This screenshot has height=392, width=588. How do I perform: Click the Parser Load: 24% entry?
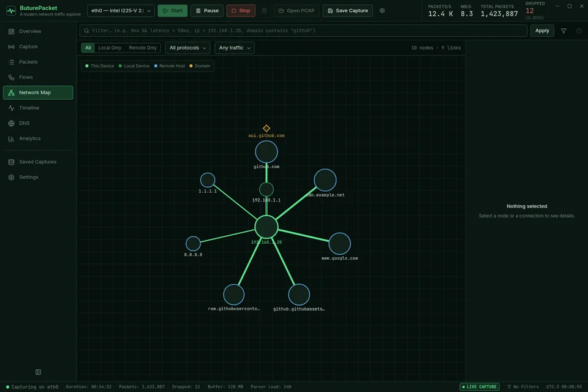click(x=271, y=386)
